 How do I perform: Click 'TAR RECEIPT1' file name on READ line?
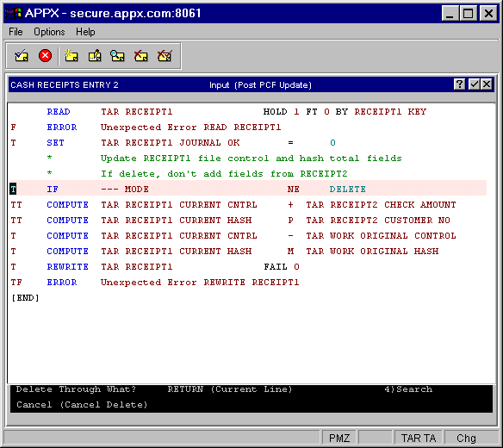(137, 112)
